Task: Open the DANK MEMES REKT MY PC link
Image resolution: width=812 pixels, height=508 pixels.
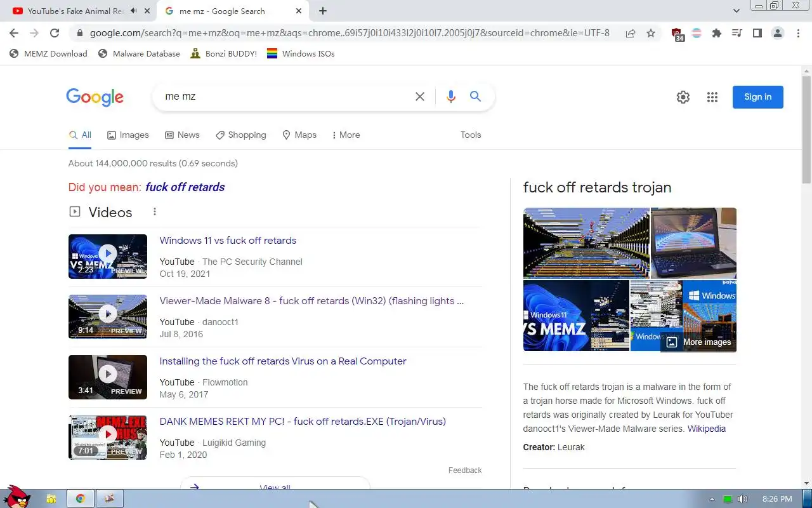Action: coord(303,422)
